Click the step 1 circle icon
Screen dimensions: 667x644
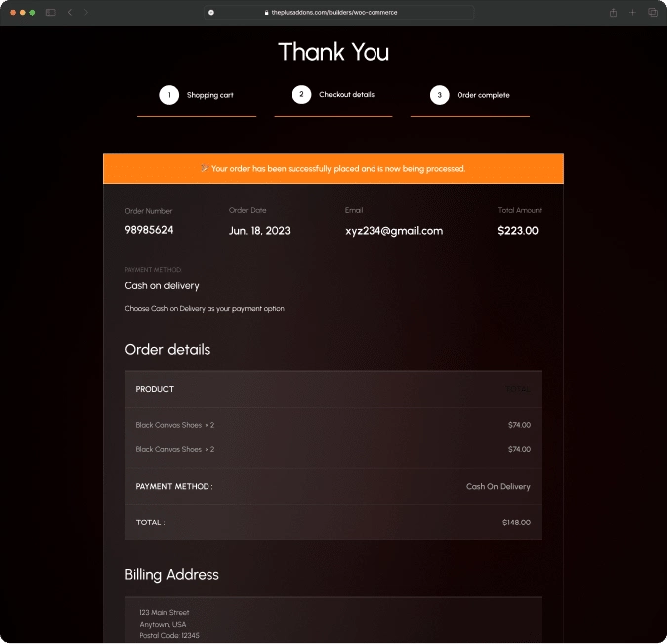[169, 95]
